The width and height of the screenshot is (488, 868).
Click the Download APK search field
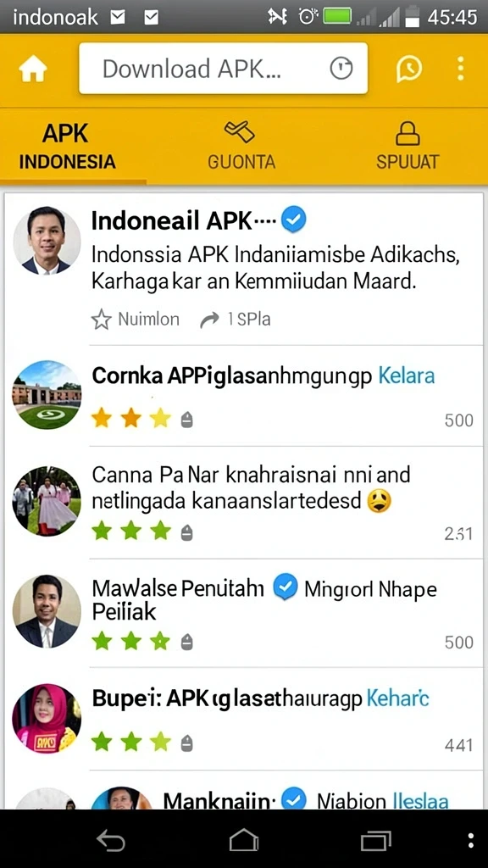click(224, 69)
